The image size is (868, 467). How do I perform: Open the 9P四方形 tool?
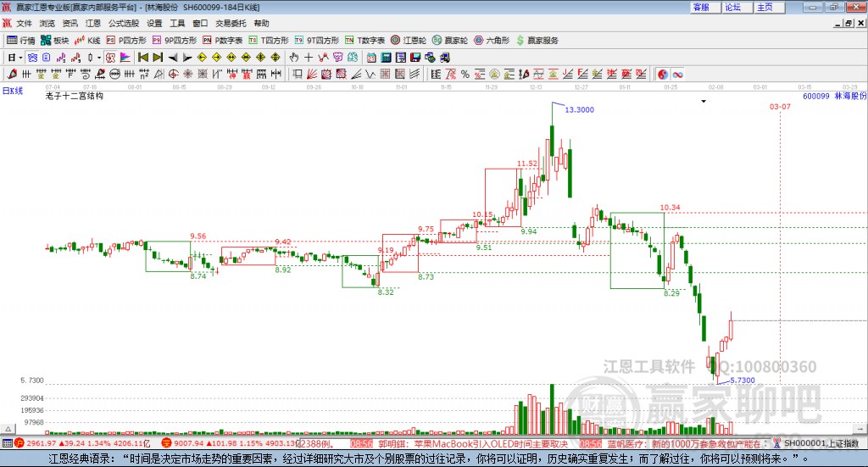point(175,41)
